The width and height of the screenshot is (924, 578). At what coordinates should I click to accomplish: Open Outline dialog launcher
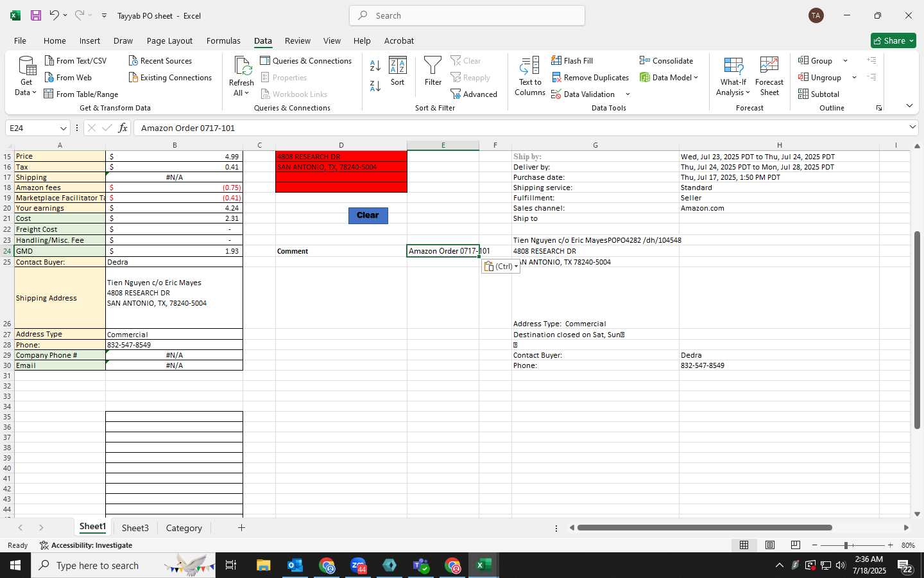pos(879,108)
